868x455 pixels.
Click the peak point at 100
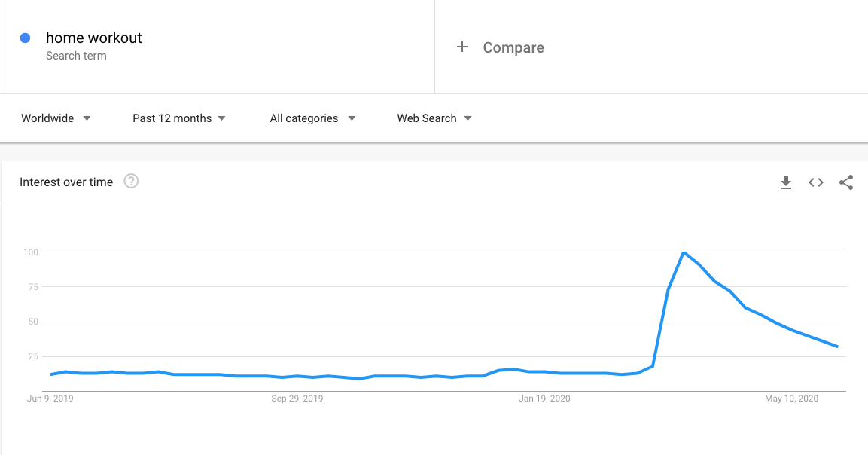[x=684, y=252]
